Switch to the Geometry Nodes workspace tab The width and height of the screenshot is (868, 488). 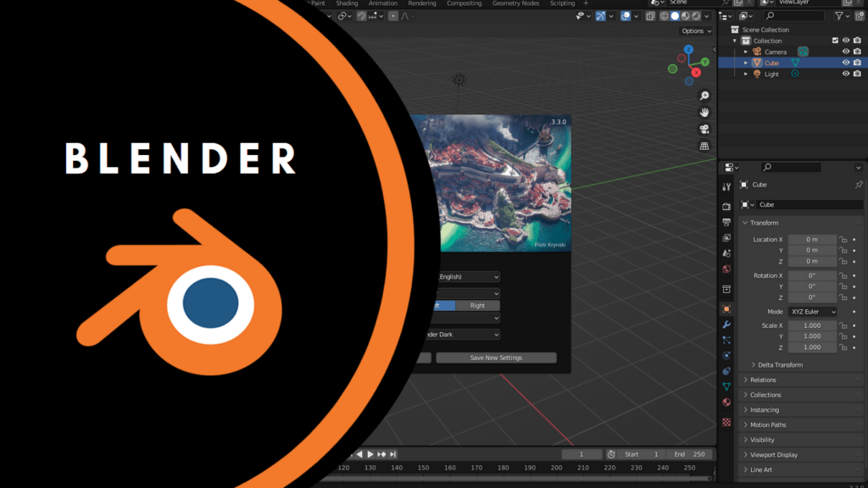pyautogui.click(x=515, y=3)
